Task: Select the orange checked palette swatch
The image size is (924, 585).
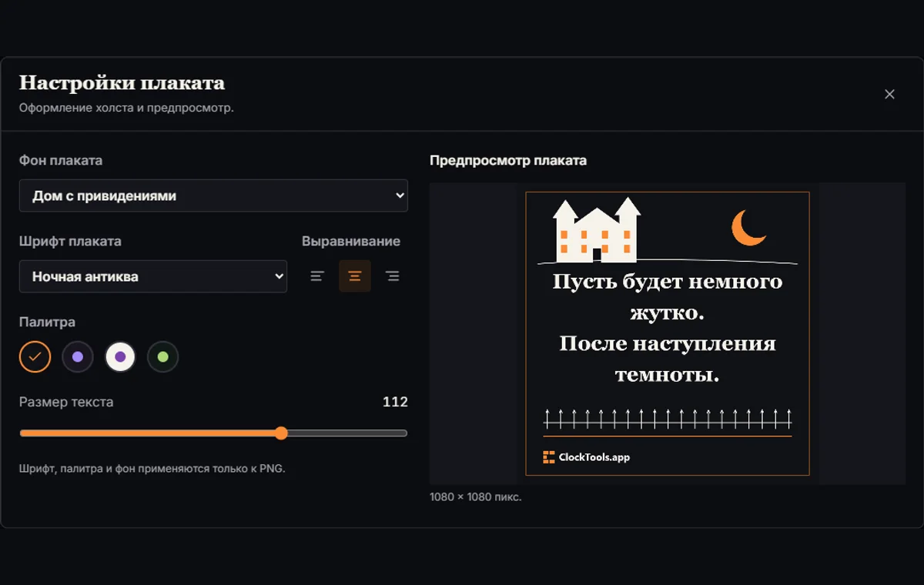Action: point(35,356)
